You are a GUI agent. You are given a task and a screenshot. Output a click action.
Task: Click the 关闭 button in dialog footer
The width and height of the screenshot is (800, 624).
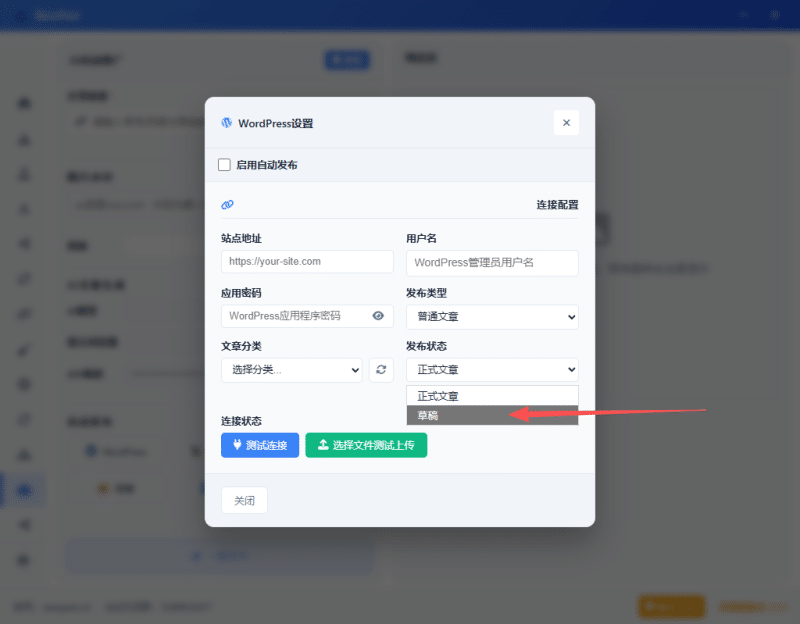click(x=244, y=501)
